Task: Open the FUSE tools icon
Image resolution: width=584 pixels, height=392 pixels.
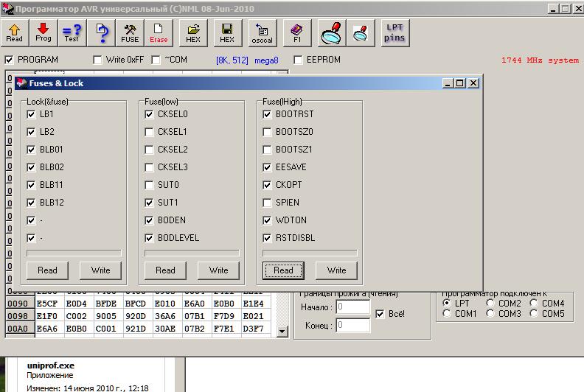Action: pyautogui.click(x=131, y=32)
